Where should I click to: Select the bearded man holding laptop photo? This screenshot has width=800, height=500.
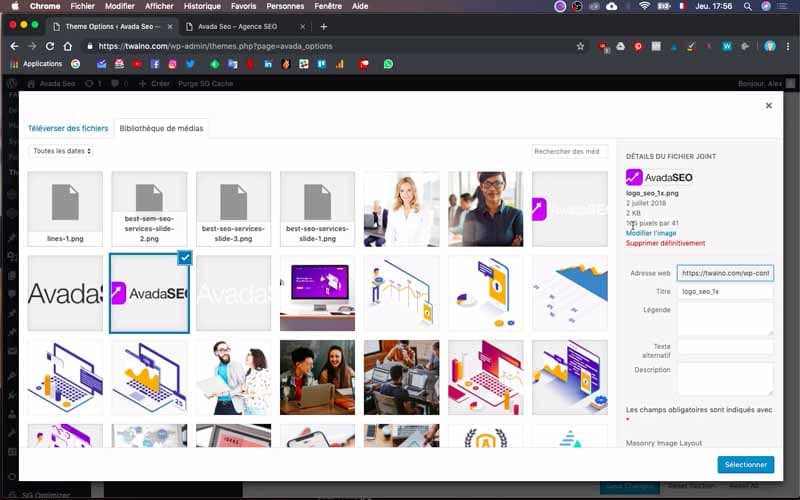pyautogui.click(x=233, y=377)
